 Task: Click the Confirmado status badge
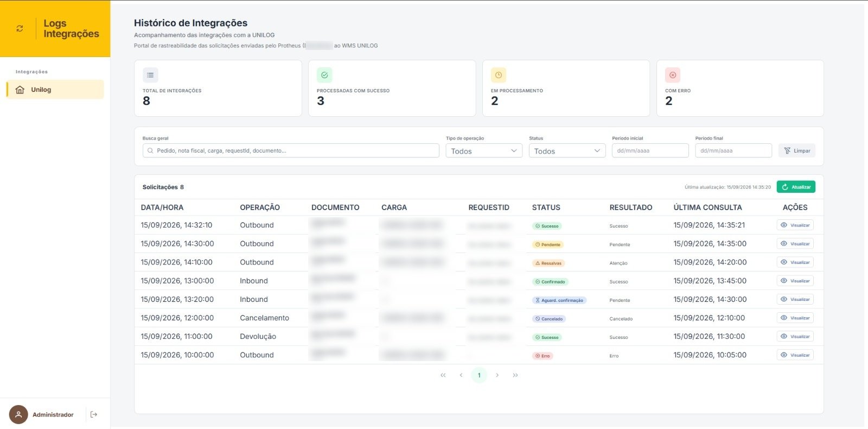(550, 282)
